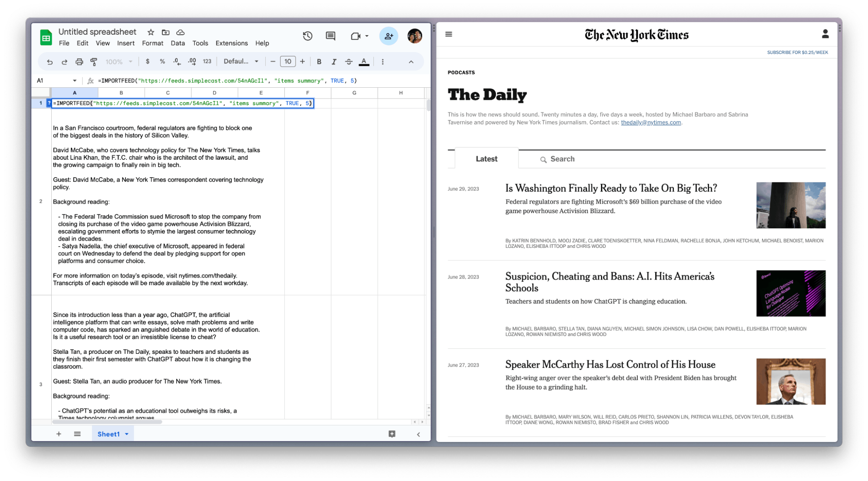Toggle strikethrough formatting
Screen dimensions: 868x481
[x=349, y=62]
